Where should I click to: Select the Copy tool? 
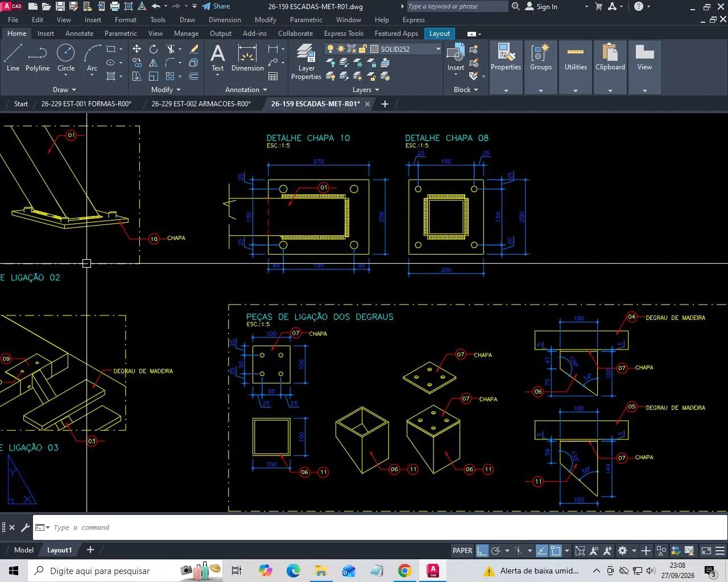[x=137, y=63]
